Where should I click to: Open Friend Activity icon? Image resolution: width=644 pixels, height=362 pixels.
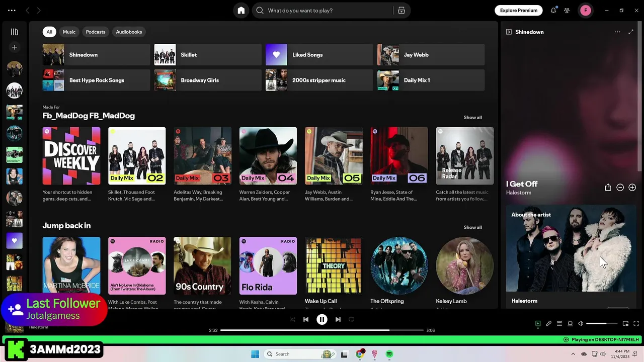pyautogui.click(x=567, y=10)
